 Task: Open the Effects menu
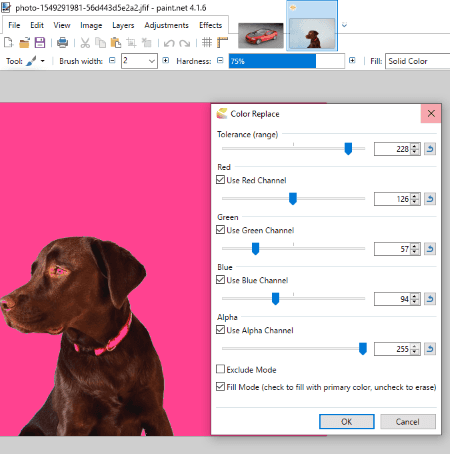point(210,25)
